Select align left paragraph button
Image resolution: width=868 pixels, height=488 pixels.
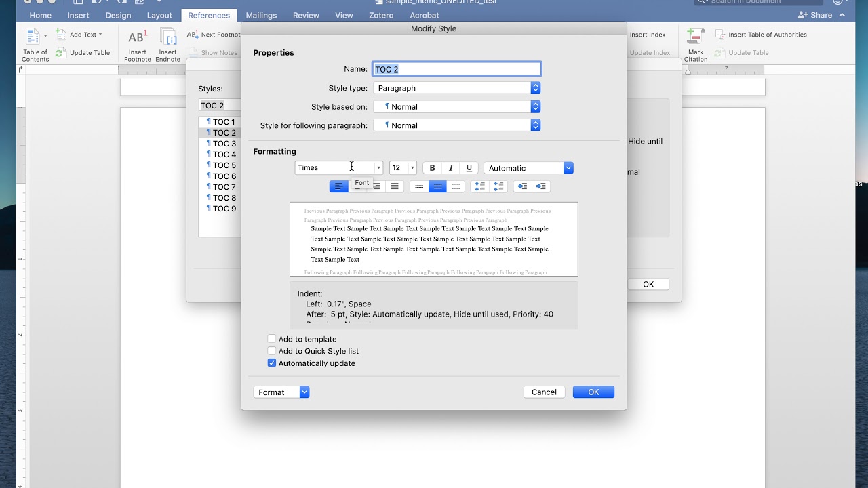[x=338, y=186]
